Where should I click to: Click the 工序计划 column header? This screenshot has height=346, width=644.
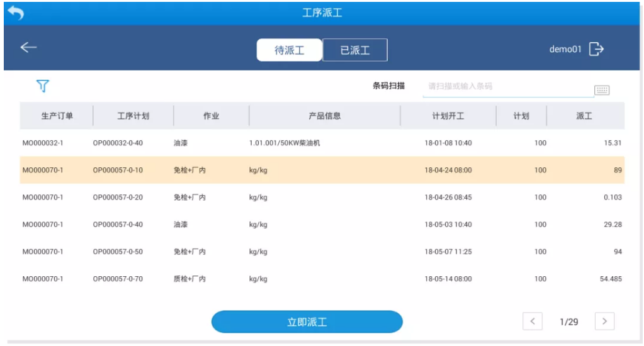[x=133, y=116]
